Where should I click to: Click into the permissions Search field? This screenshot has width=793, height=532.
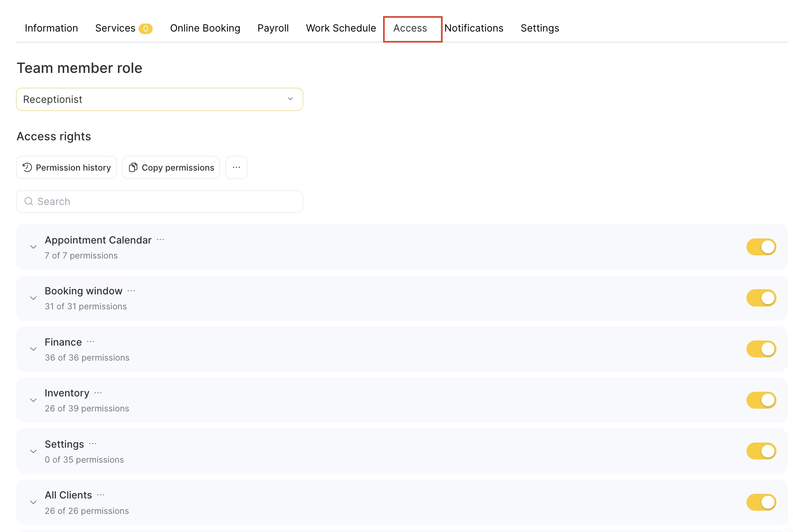(x=159, y=201)
